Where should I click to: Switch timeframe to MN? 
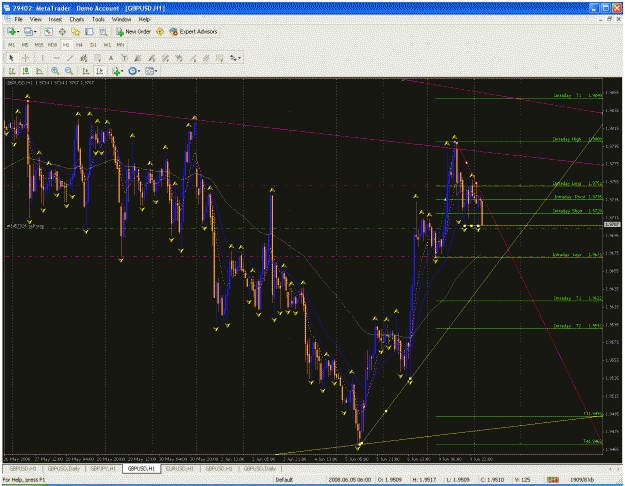120,45
